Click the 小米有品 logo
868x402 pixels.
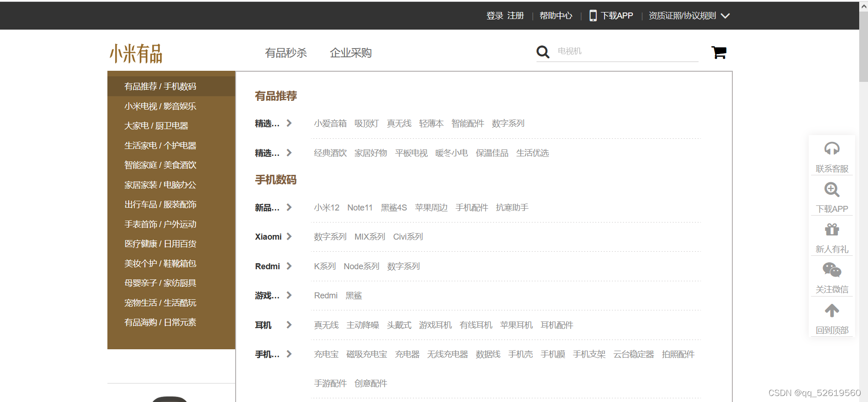pyautogui.click(x=136, y=53)
